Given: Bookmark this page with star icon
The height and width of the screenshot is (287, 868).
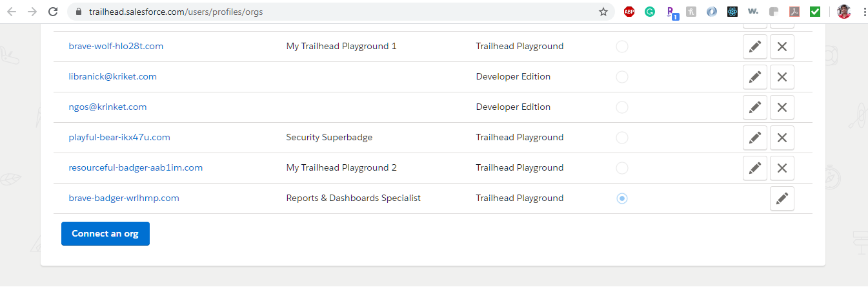Looking at the screenshot, I should tap(603, 12).
